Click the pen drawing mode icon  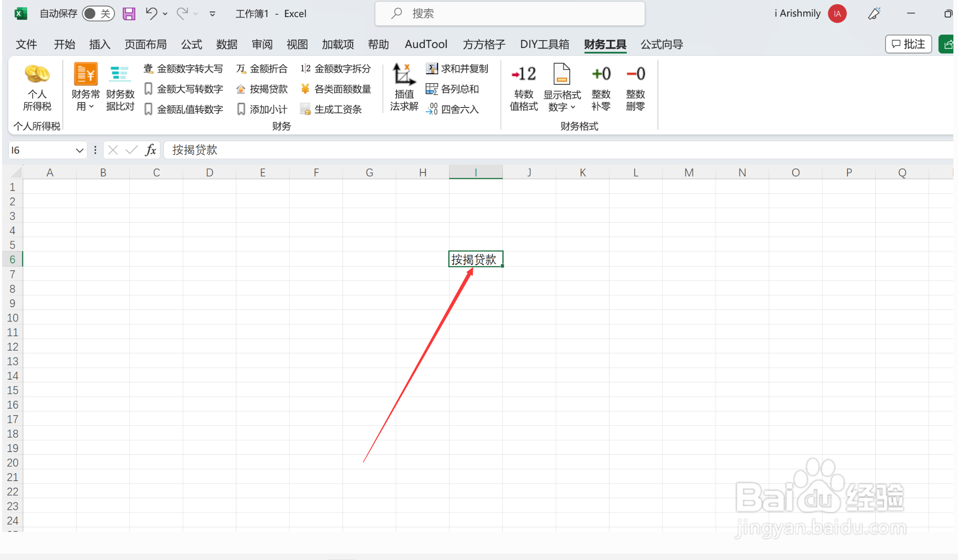(874, 14)
